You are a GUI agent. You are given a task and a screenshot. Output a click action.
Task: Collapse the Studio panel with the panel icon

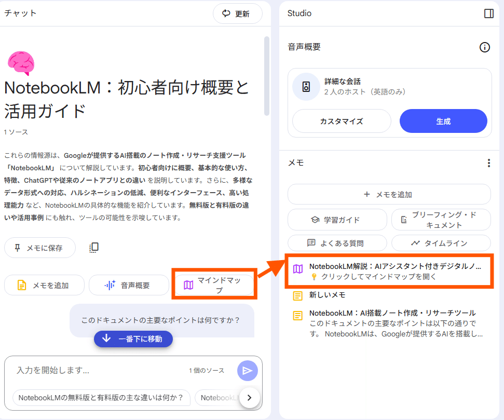point(488,13)
